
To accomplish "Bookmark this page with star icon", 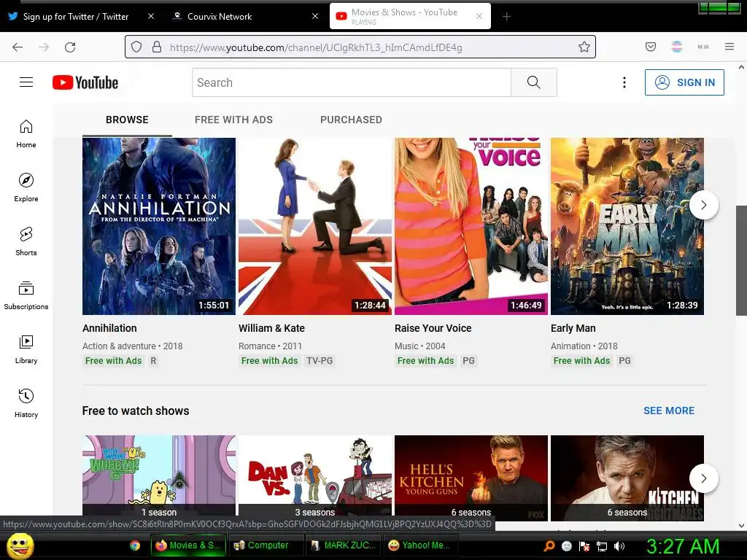I will point(584,47).
